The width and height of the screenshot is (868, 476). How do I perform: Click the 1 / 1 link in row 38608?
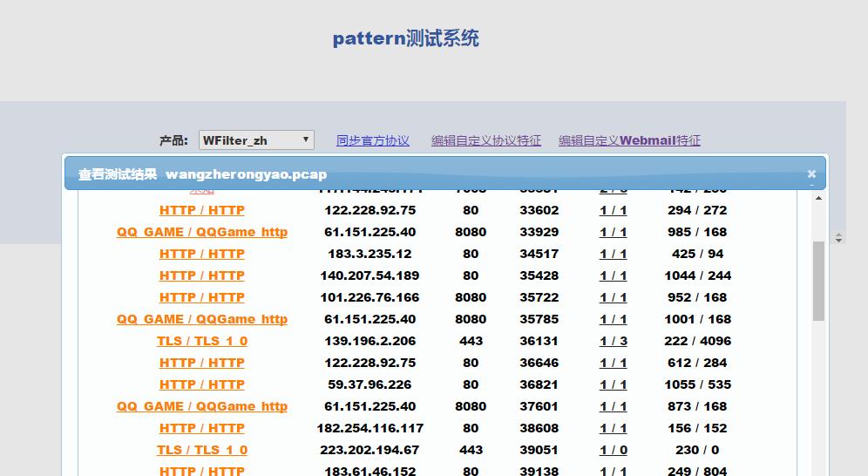tap(614, 428)
